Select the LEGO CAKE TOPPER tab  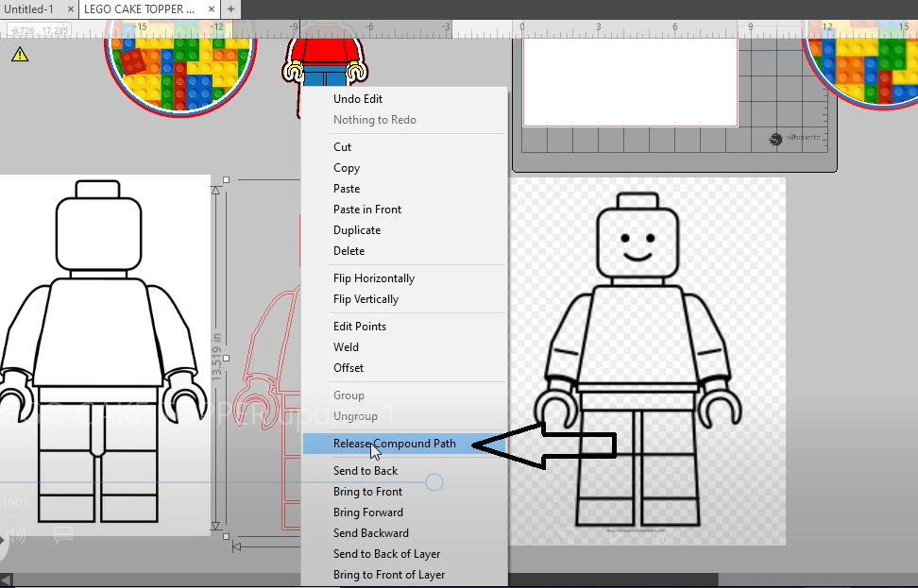[140, 9]
